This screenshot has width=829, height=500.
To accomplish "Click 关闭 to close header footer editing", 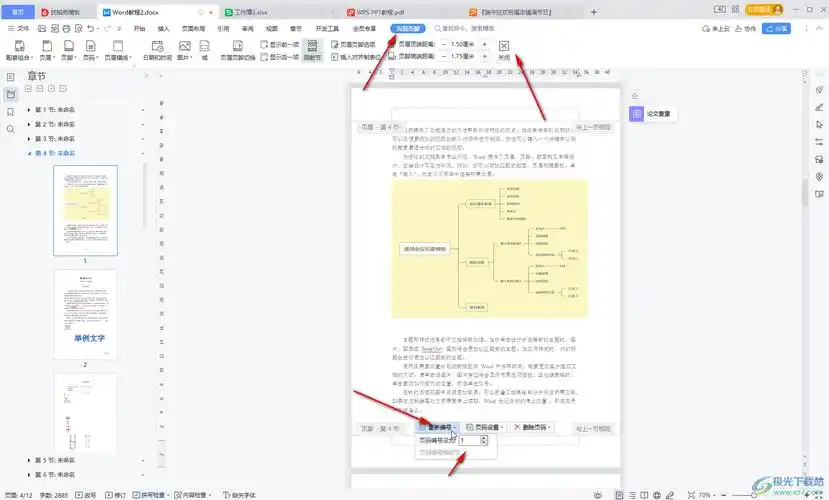I will click(504, 50).
